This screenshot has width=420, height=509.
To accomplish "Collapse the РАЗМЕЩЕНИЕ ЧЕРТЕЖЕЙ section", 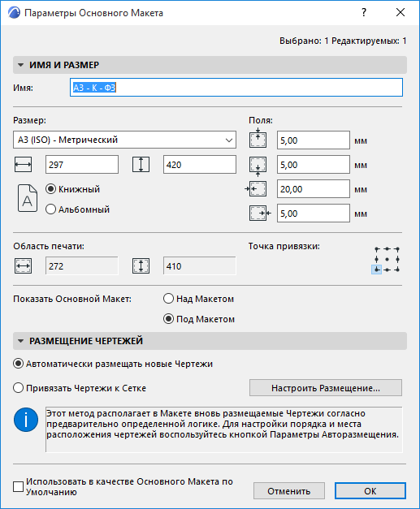I will 21,341.
